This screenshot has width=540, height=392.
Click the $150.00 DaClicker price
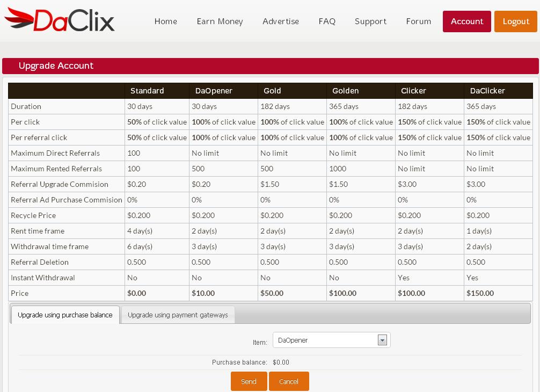(x=480, y=293)
